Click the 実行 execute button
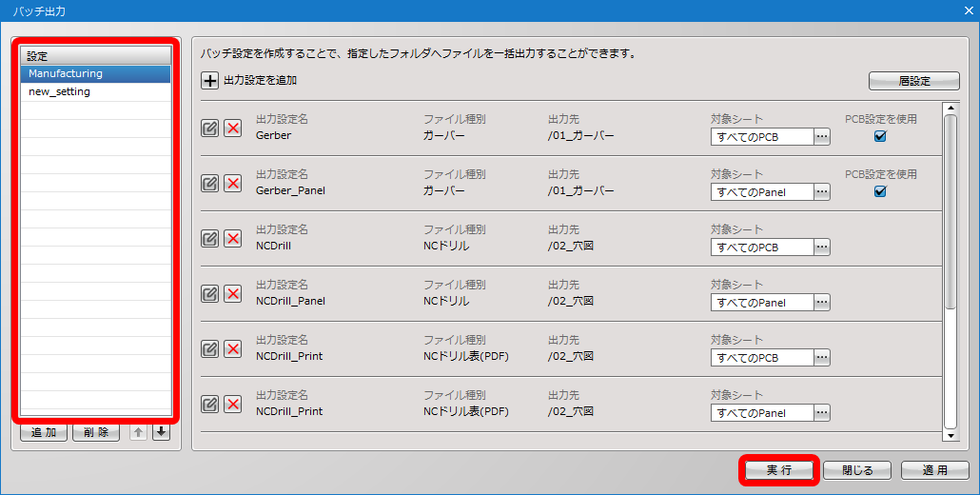 (x=779, y=470)
